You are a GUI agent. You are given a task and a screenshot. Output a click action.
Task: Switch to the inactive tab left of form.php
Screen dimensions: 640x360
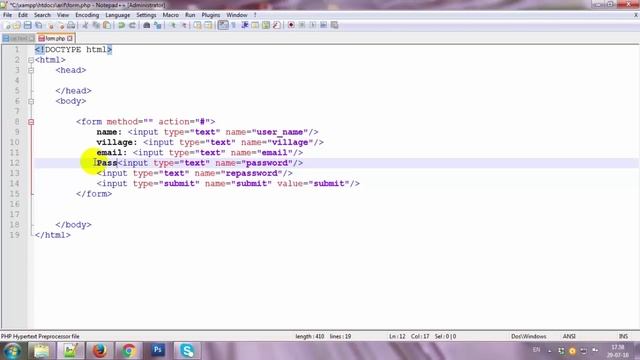[18, 38]
